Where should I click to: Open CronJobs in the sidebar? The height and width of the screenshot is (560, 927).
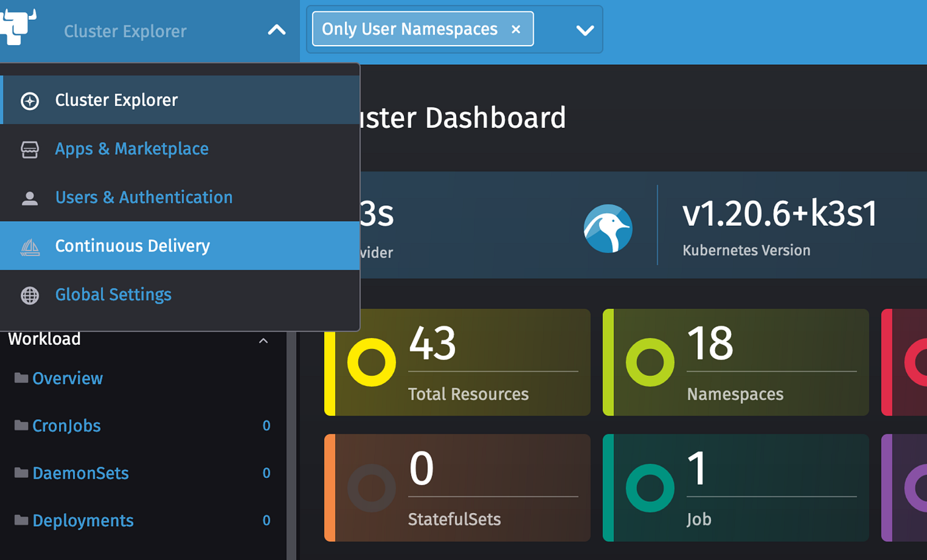[66, 426]
